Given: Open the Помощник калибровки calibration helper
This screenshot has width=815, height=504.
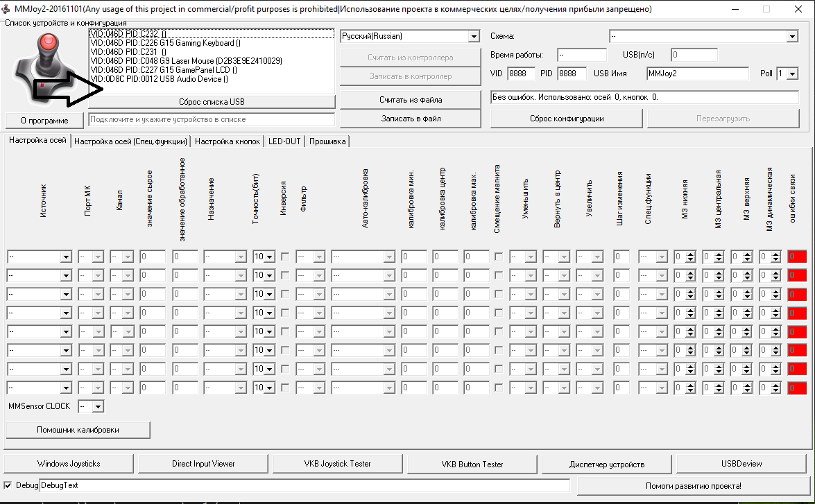Looking at the screenshot, I should click(x=78, y=430).
